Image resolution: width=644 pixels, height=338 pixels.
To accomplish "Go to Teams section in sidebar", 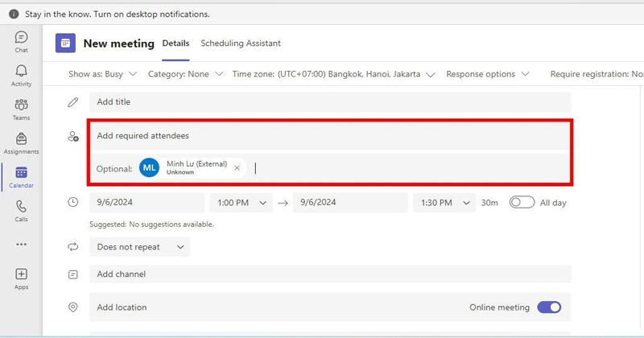I will click(22, 109).
